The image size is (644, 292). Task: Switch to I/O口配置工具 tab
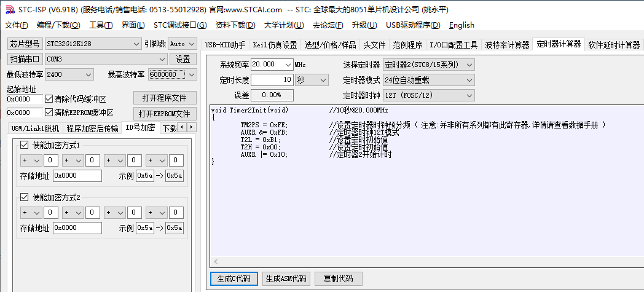tap(454, 45)
